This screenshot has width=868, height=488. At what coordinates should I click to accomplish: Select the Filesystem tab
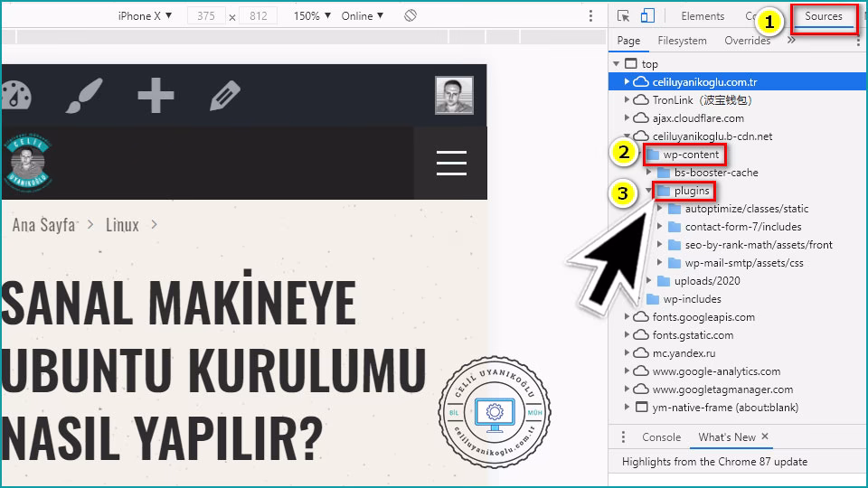[x=682, y=41]
